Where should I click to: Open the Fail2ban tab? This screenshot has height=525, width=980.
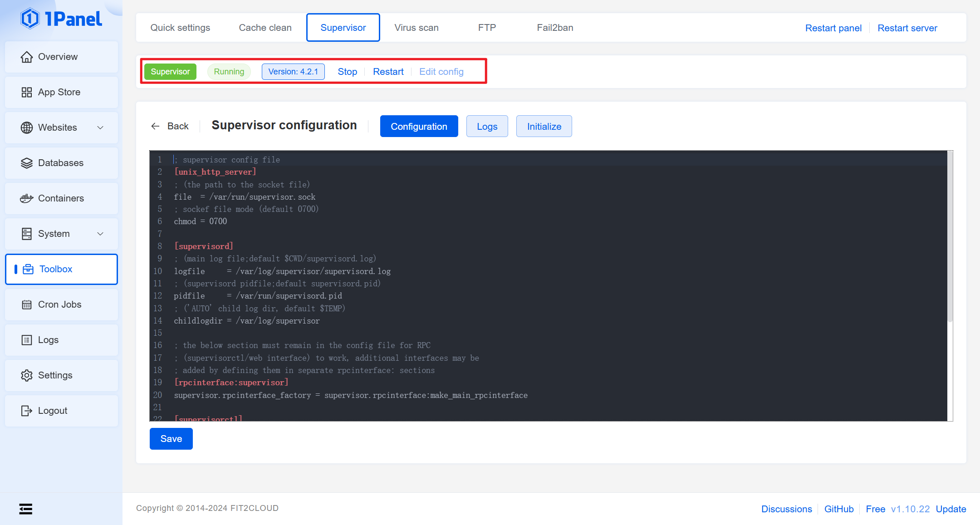coord(554,28)
